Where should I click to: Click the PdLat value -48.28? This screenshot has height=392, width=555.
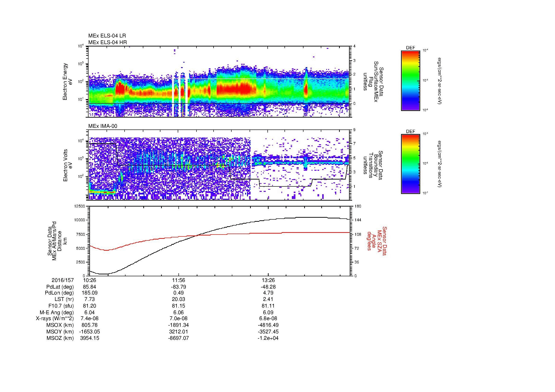(268, 287)
